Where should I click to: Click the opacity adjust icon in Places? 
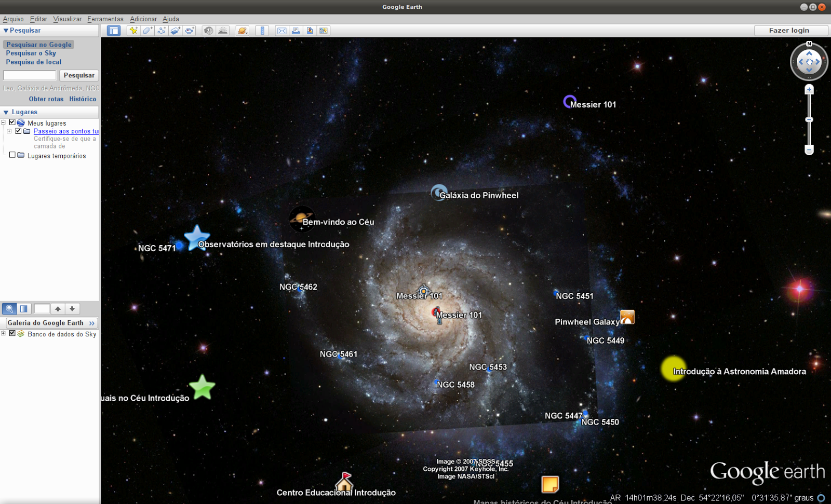tap(24, 309)
